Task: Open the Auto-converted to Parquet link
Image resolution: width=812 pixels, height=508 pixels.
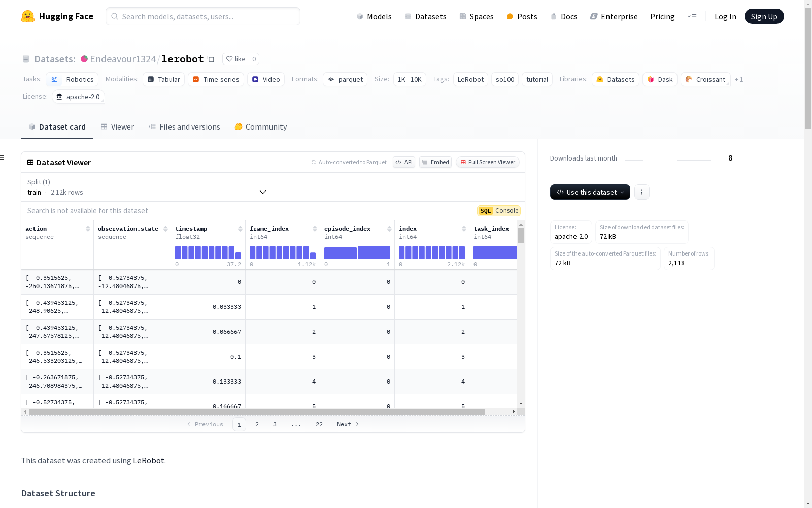Action: 349,162
